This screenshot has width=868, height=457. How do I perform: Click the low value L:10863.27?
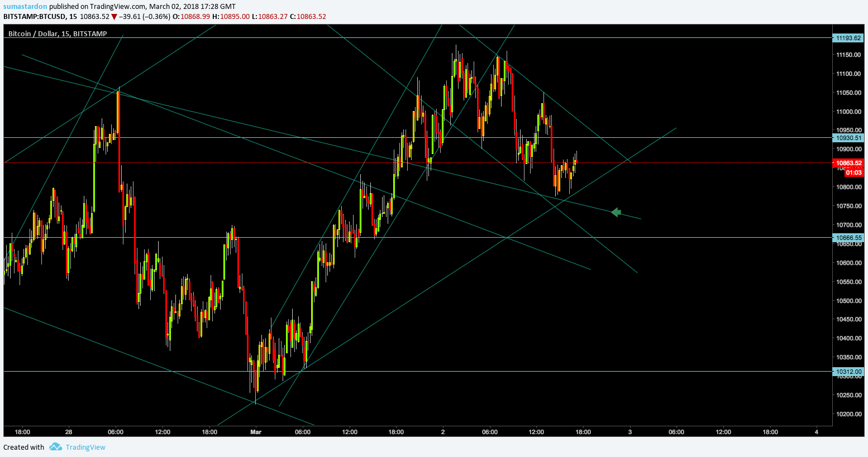point(269,17)
